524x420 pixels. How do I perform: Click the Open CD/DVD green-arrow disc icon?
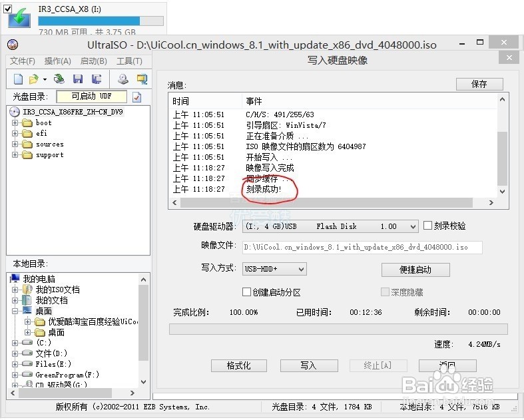pyautogui.click(x=59, y=79)
